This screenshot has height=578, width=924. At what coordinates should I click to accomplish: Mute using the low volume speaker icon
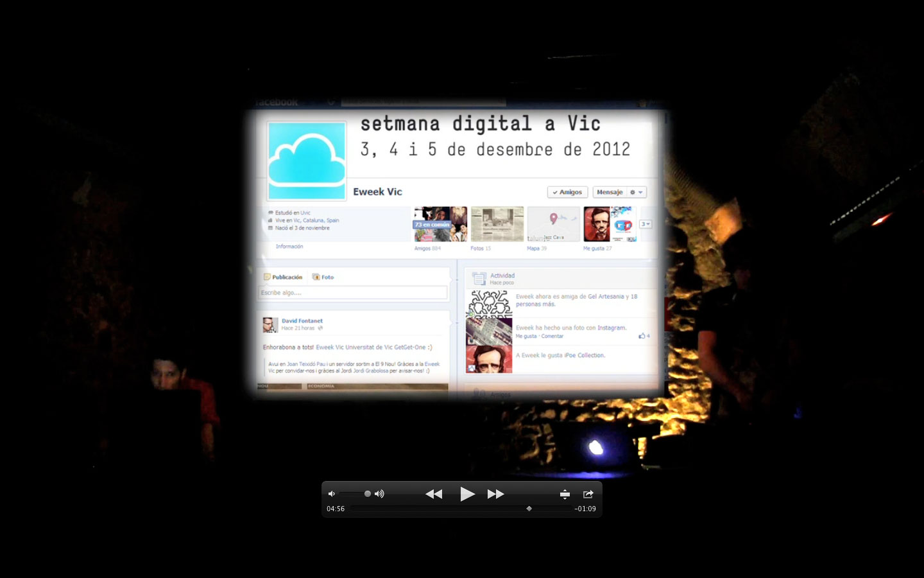332,494
